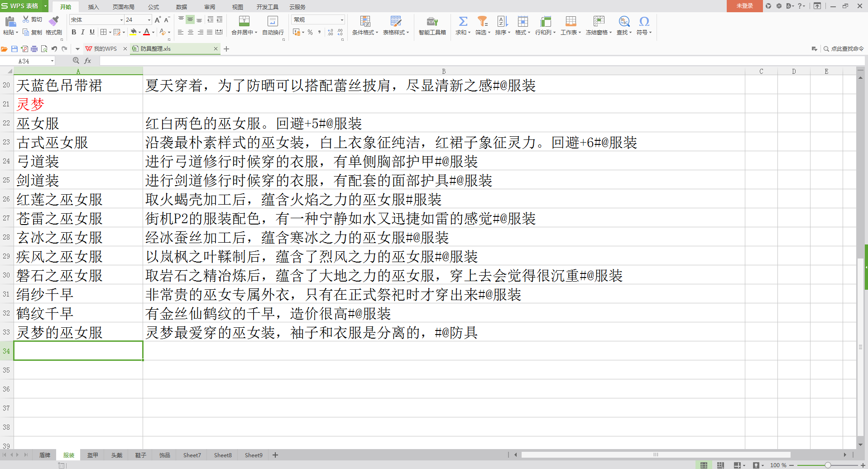Click the Sum (求和) sigma icon
This screenshot has width=868, height=469.
[463, 21]
